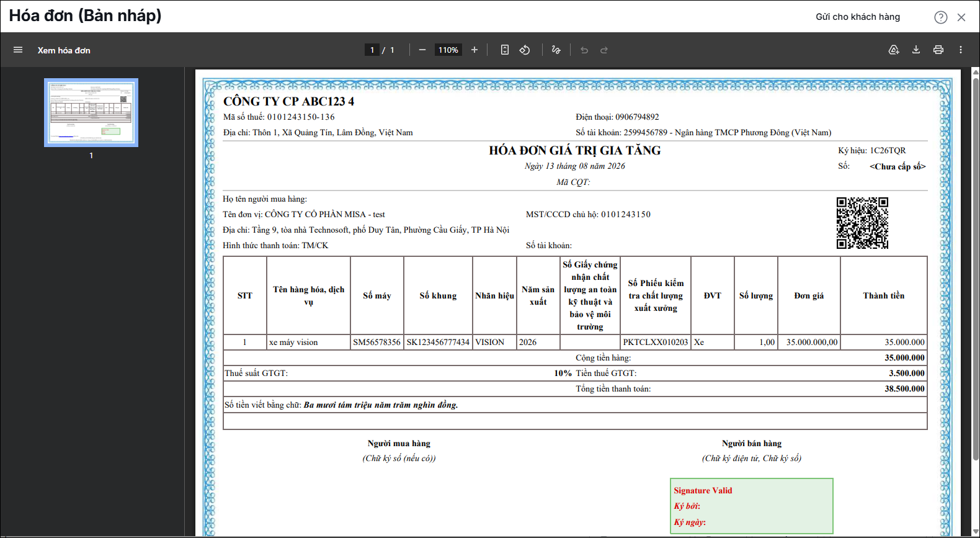Viewport: 980px width, 538px height.
Task: Select the draw annotation tool
Action: coord(556,50)
